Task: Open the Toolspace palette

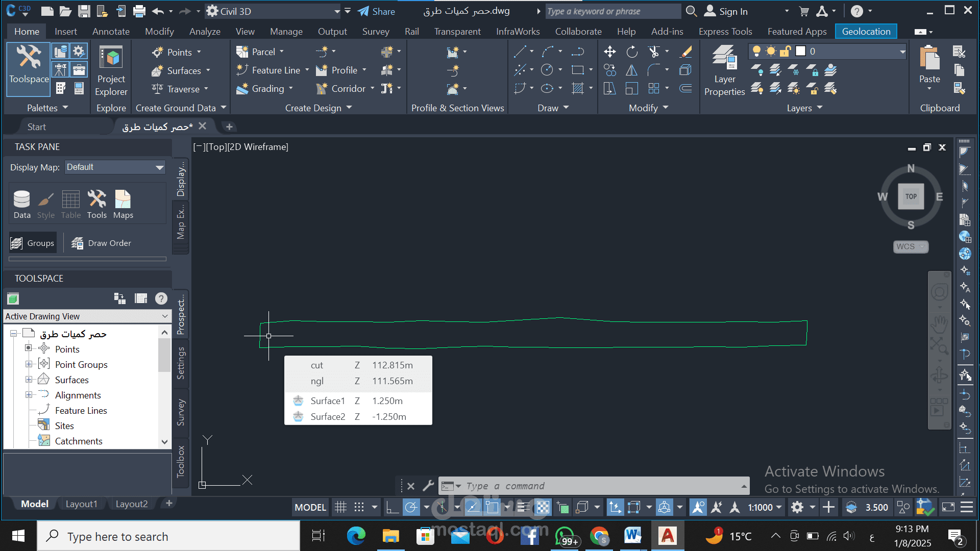Action: pos(29,68)
